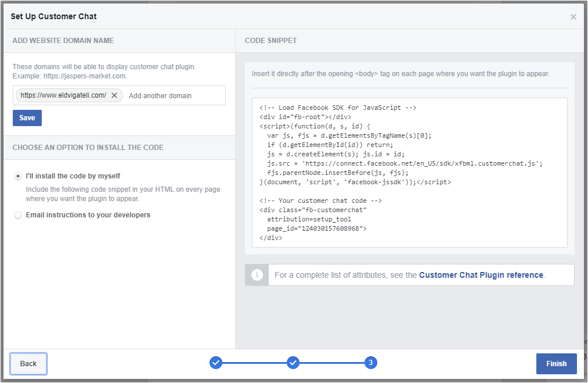Finish the customer chat setup
Screen dimensions: 588x383
[x=556, y=363]
